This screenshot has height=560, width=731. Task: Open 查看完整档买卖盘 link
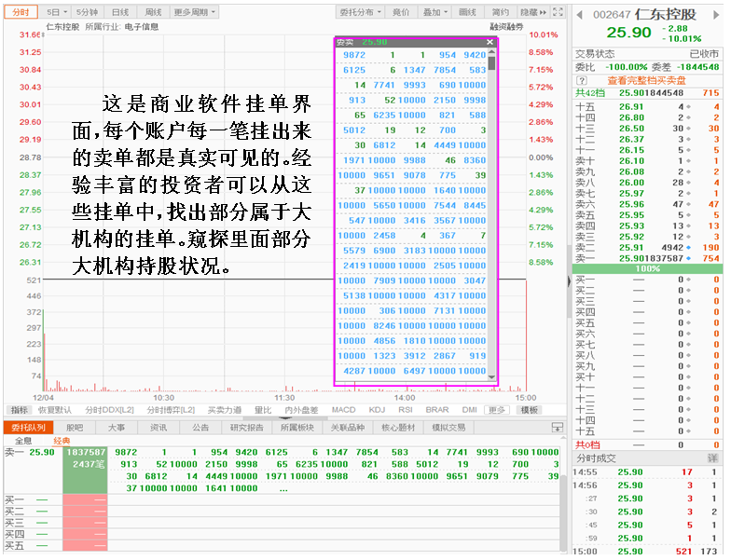pyautogui.click(x=646, y=80)
